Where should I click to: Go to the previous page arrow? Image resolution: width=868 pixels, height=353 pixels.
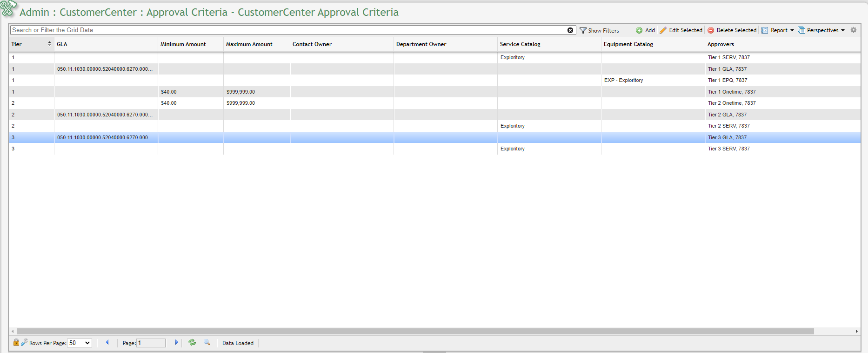click(x=107, y=343)
